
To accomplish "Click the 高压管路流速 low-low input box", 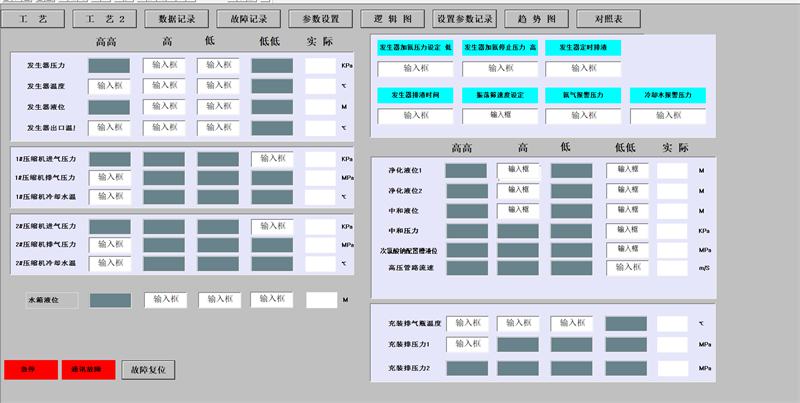I will pyautogui.click(x=627, y=267).
